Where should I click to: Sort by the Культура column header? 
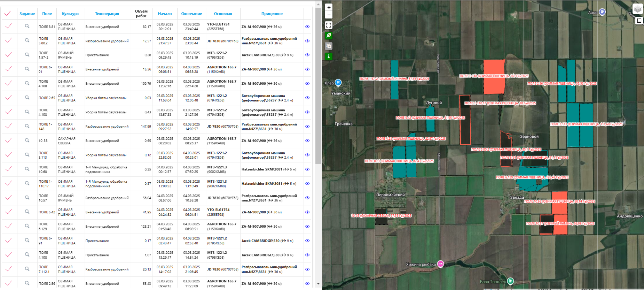[x=70, y=14]
